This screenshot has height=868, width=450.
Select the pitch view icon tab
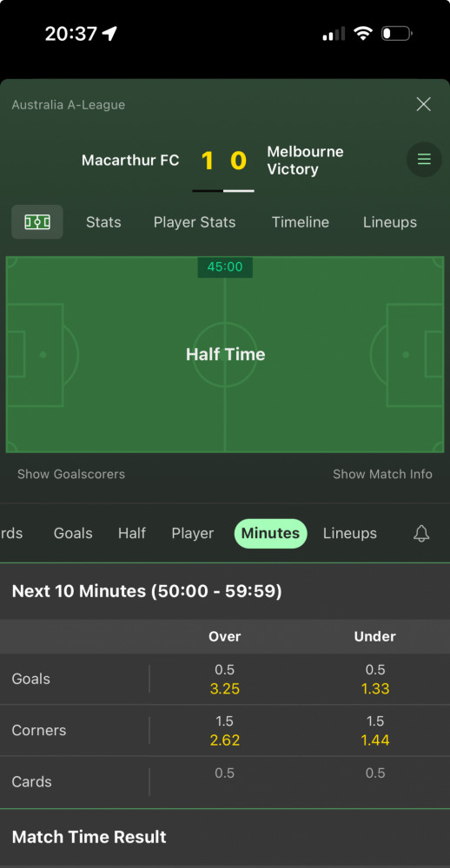pyautogui.click(x=37, y=222)
